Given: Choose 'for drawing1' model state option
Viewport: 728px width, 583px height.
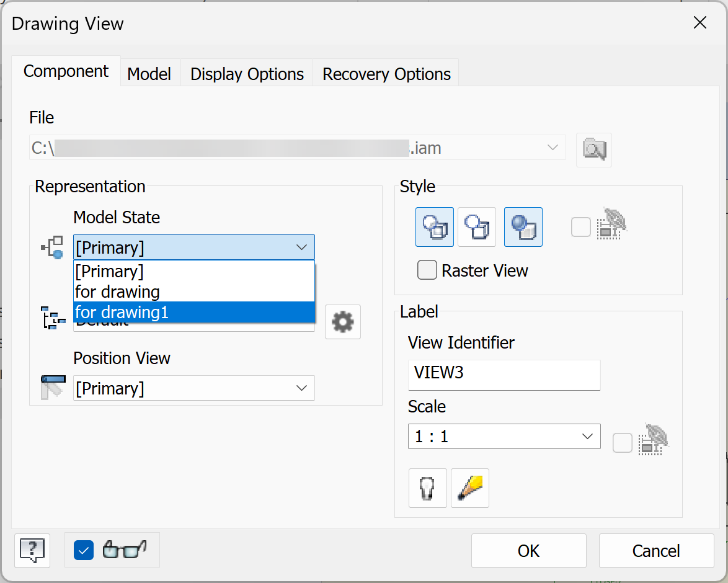Looking at the screenshot, I should click(193, 313).
